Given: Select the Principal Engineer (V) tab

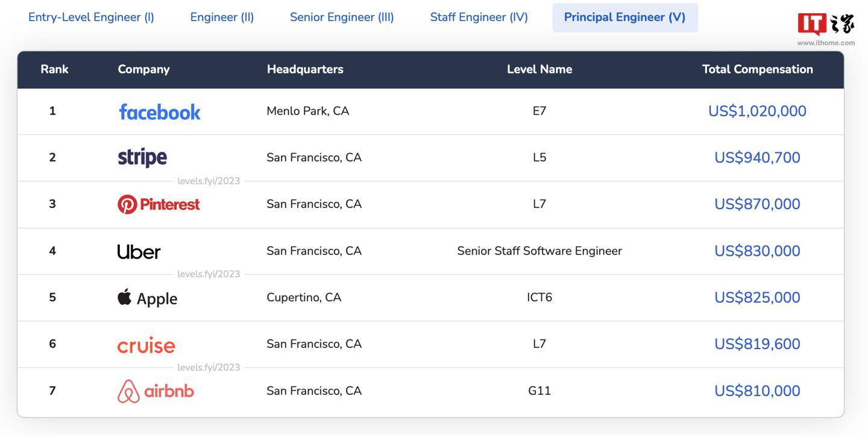Looking at the screenshot, I should 625,17.
